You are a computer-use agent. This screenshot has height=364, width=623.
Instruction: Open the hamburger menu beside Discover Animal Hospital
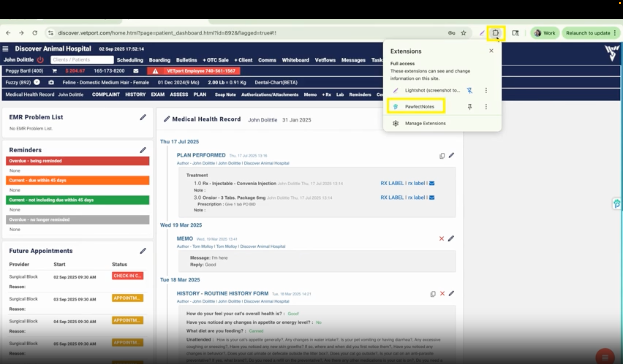(x=5, y=49)
